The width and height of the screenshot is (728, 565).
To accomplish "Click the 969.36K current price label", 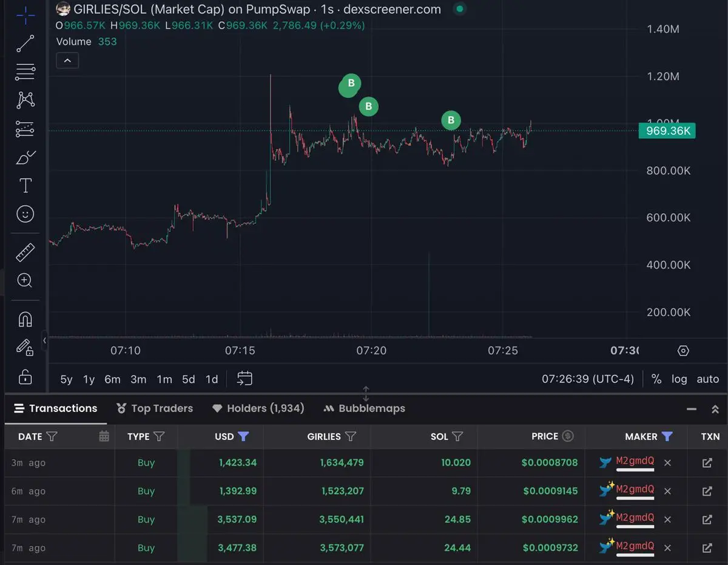I will coord(667,130).
